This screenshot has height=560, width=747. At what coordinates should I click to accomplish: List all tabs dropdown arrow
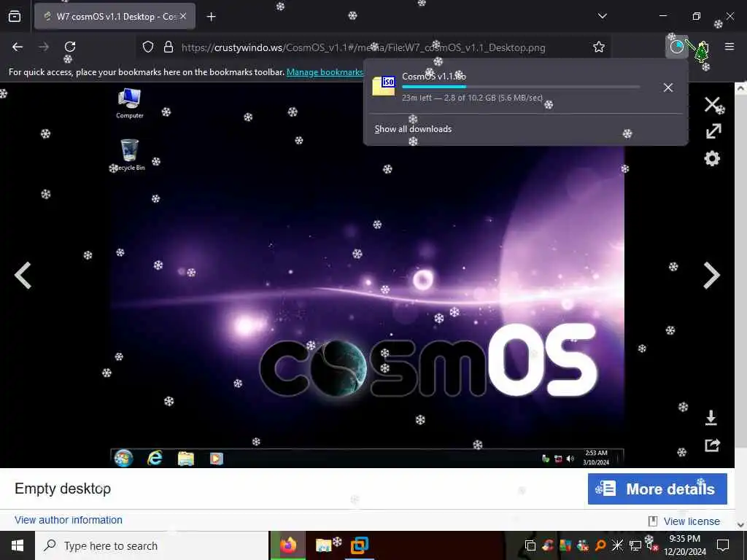(602, 16)
